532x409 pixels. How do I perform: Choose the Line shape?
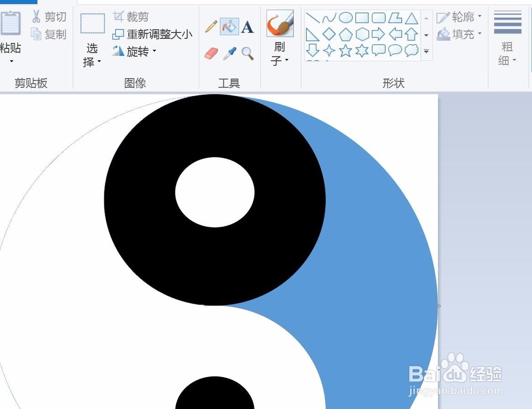point(312,18)
